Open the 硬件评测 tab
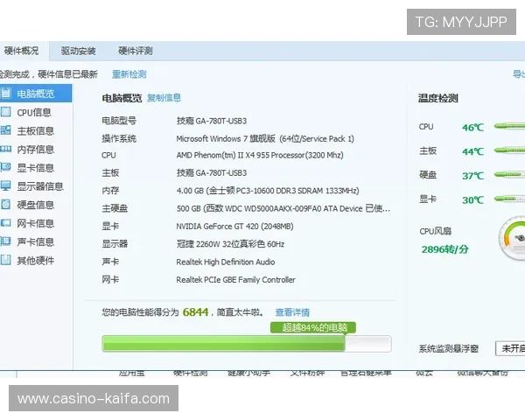525x420 pixels. (136, 51)
